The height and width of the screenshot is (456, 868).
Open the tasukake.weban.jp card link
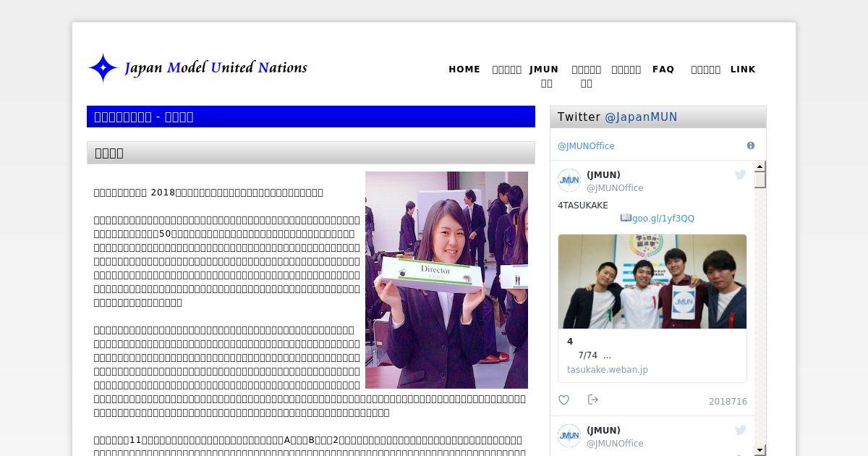click(608, 370)
